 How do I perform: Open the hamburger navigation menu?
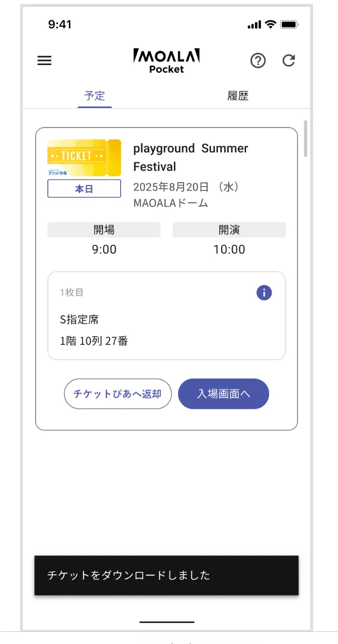tap(44, 60)
